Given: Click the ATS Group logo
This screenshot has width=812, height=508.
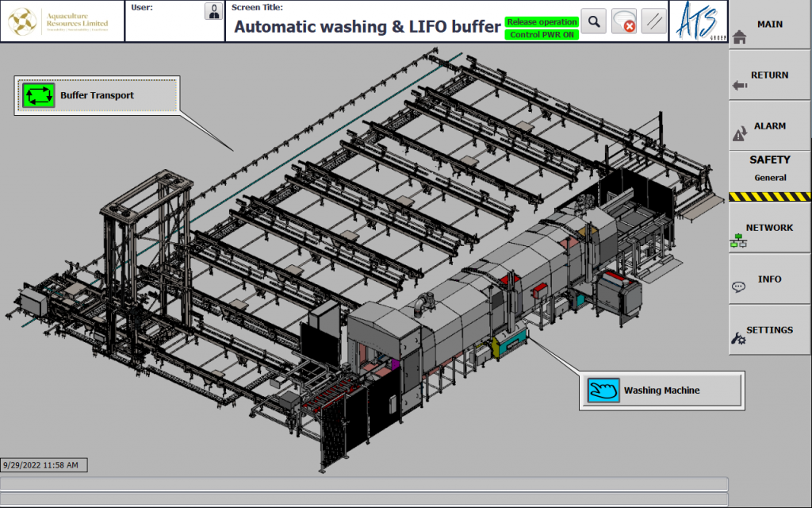Looking at the screenshot, I should click(698, 21).
